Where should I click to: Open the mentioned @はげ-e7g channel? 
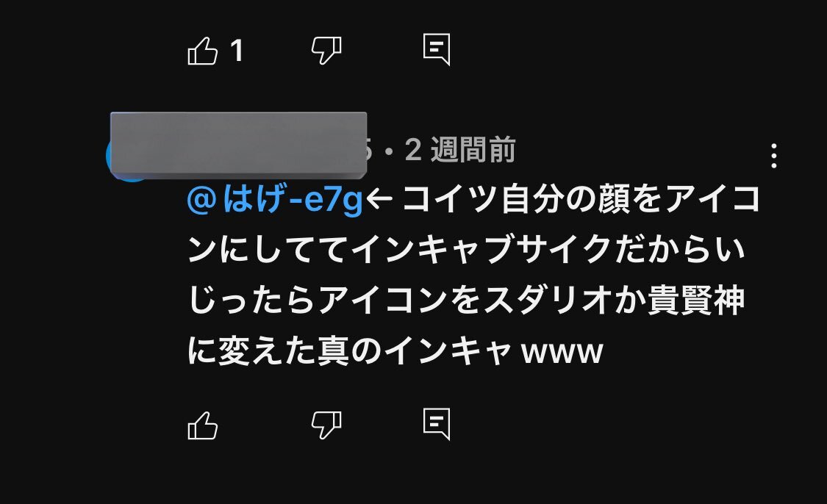point(275,201)
